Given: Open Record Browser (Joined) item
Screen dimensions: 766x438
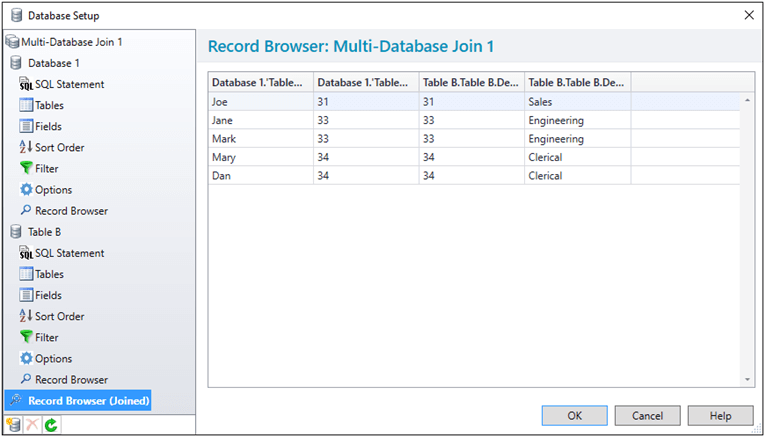Looking at the screenshot, I should click(x=78, y=400).
